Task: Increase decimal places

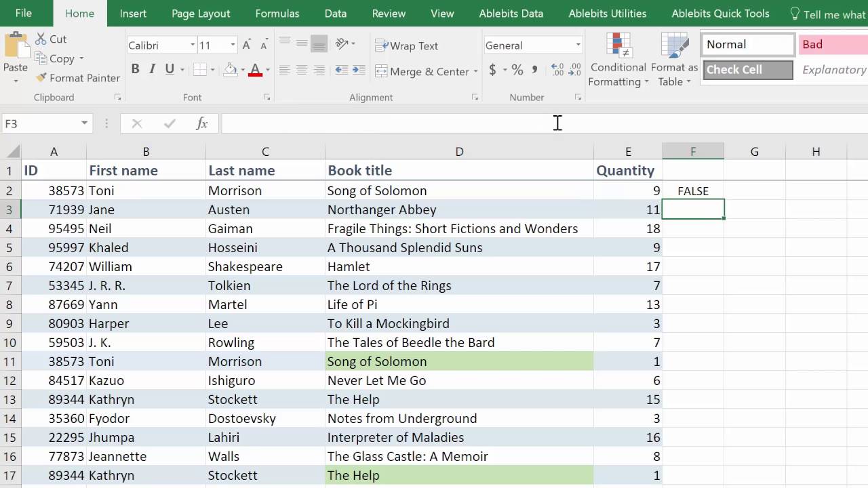Action: pos(557,70)
